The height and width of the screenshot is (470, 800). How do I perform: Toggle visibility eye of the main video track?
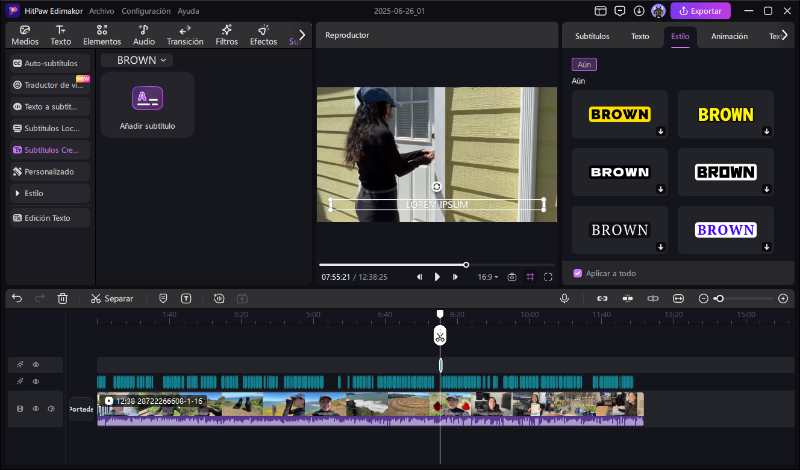[36, 409]
